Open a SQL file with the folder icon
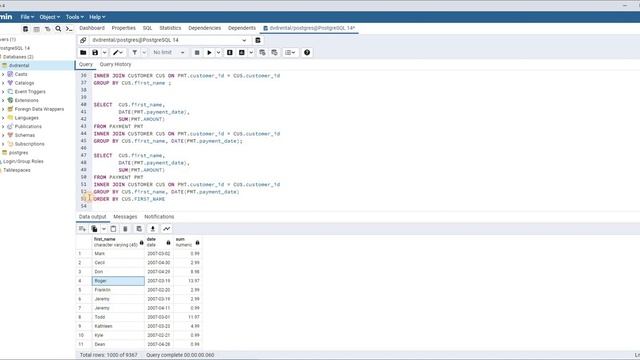Image resolution: width=640 pixels, height=360 pixels. pyautogui.click(x=83, y=53)
